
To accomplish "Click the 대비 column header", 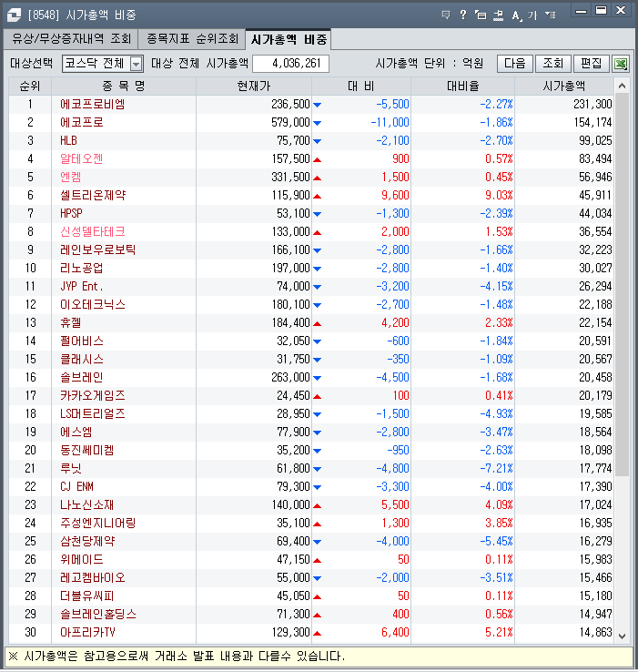I will tap(361, 87).
